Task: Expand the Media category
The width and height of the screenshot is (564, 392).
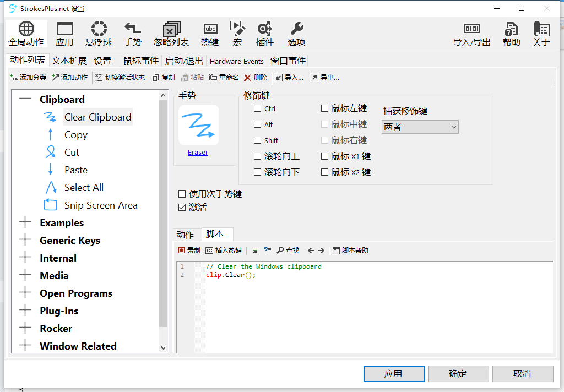Action: pyautogui.click(x=25, y=275)
